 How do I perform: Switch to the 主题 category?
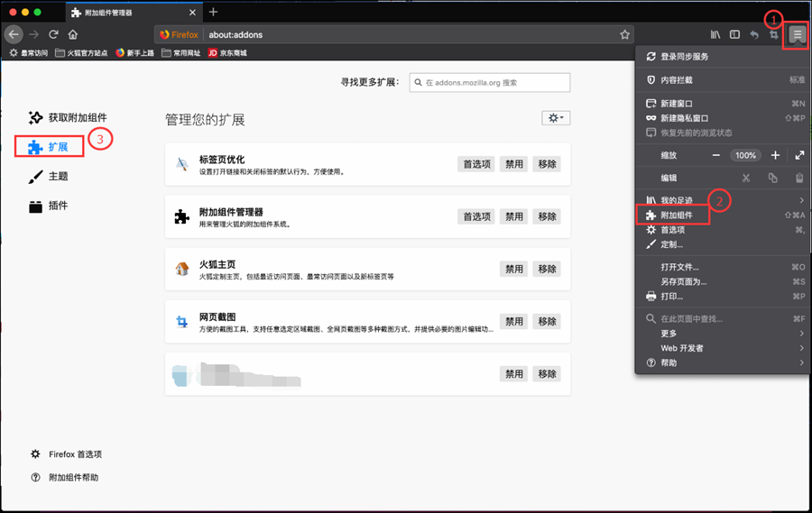pyautogui.click(x=58, y=177)
